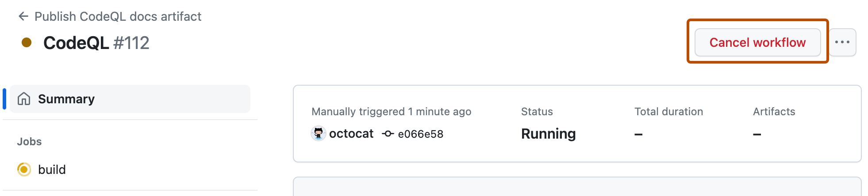
Task: Click the Manually triggered 1 minute ago text
Action: (x=391, y=112)
